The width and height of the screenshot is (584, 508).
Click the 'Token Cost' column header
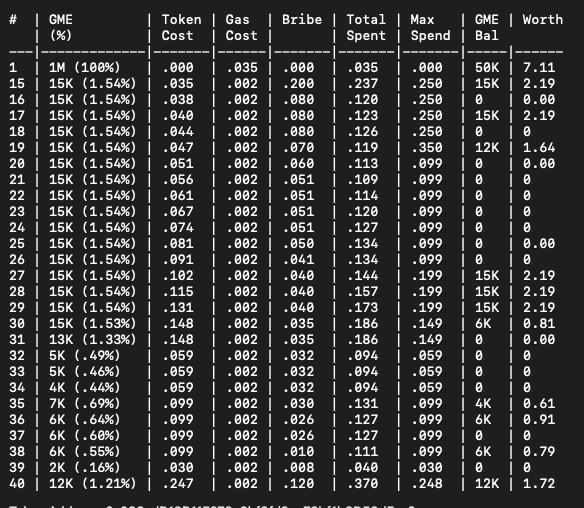coord(181,28)
